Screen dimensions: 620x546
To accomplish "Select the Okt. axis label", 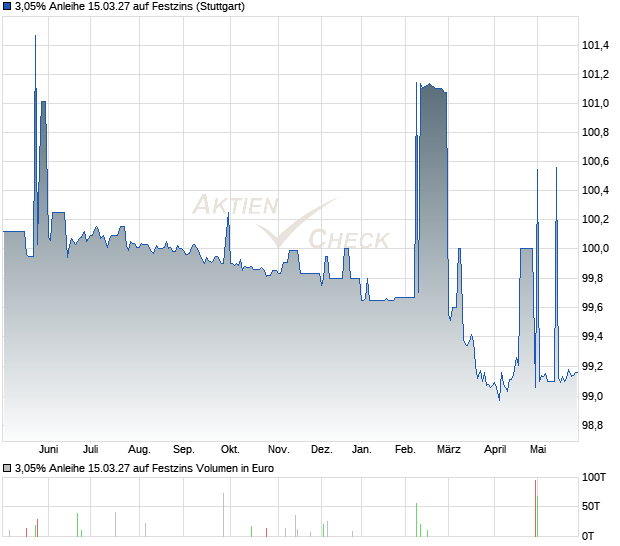I will pyautogui.click(x=230, y=450).
